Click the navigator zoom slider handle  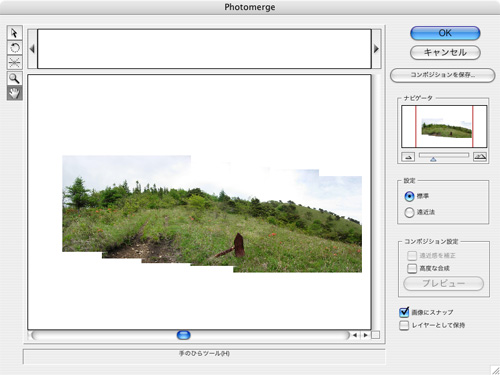click(x=433, y=159)
